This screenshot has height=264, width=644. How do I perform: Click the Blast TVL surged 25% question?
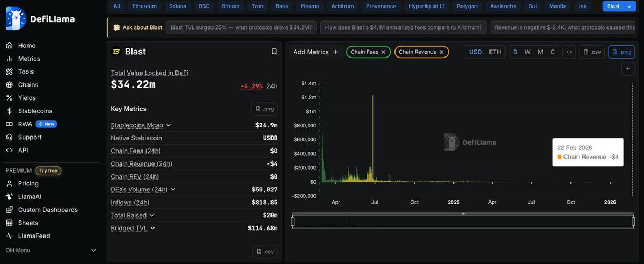click(241, 27)
